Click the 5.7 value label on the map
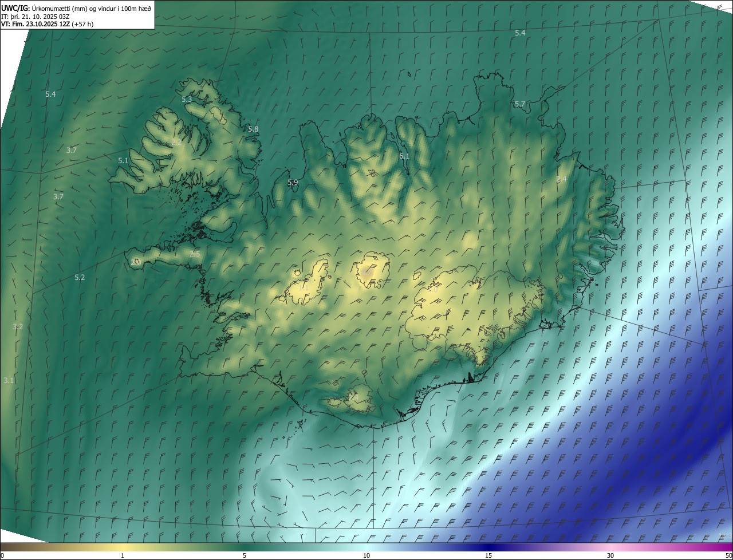This screenshot has height=560, width=733. (x=519, y=104)
